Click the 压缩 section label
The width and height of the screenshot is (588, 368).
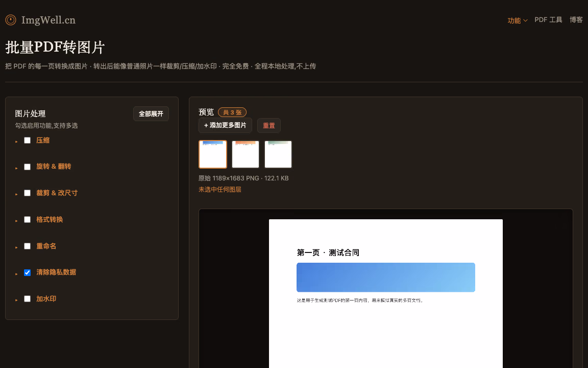(x=43, y=141)
